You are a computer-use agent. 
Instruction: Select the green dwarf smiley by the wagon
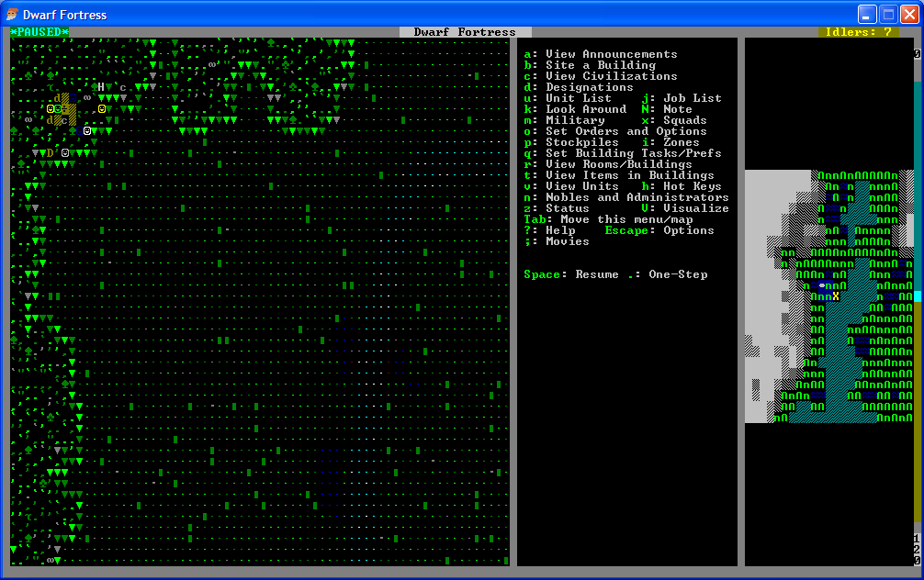[x=58, y=109]
